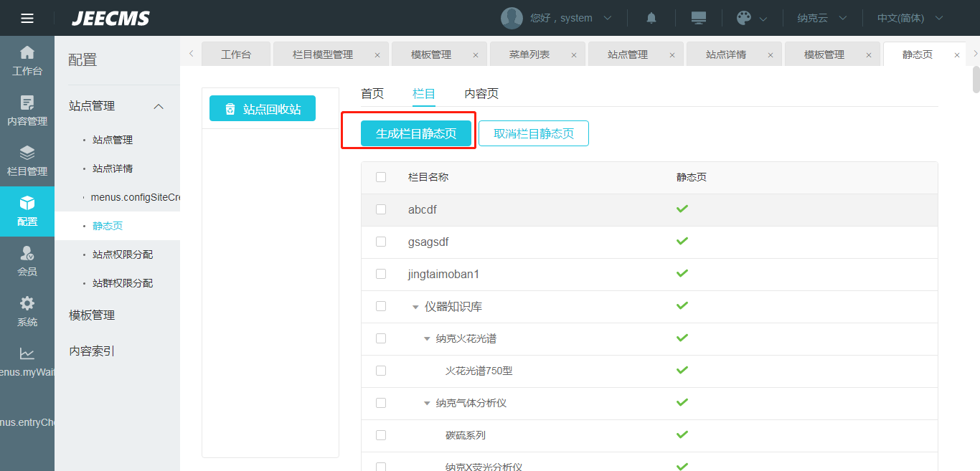Toggle the select-all header checkbox

(x=381, y=177)
